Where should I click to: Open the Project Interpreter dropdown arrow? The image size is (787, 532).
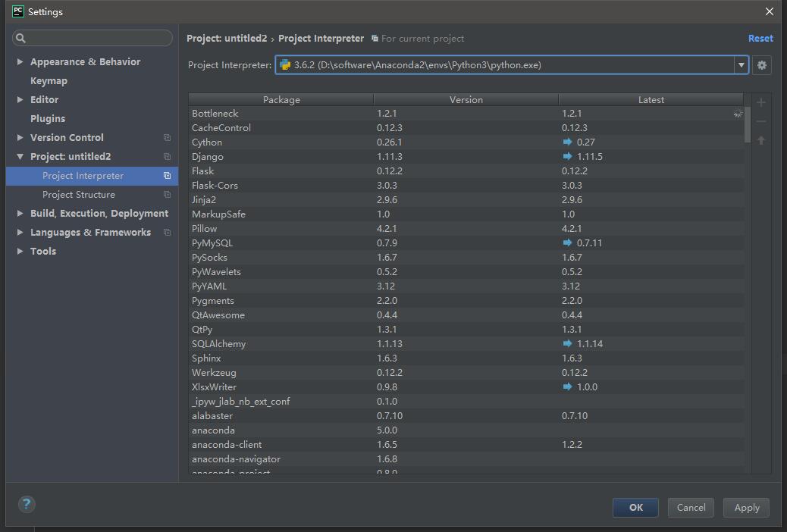coord(741,64)
